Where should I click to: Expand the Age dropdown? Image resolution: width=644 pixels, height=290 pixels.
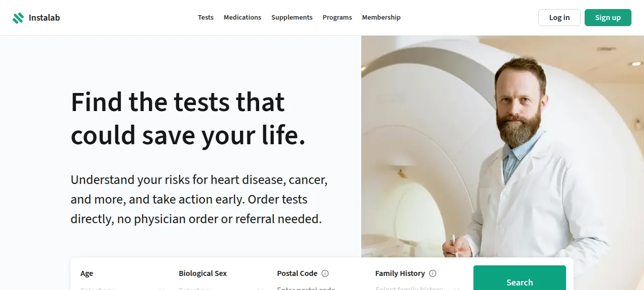click(x=123, y=287)
